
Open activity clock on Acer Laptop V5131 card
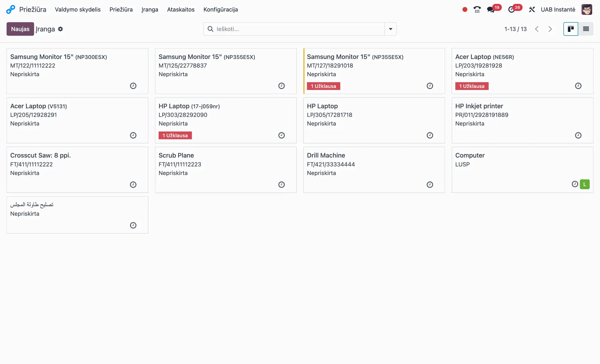pos(133,135)
